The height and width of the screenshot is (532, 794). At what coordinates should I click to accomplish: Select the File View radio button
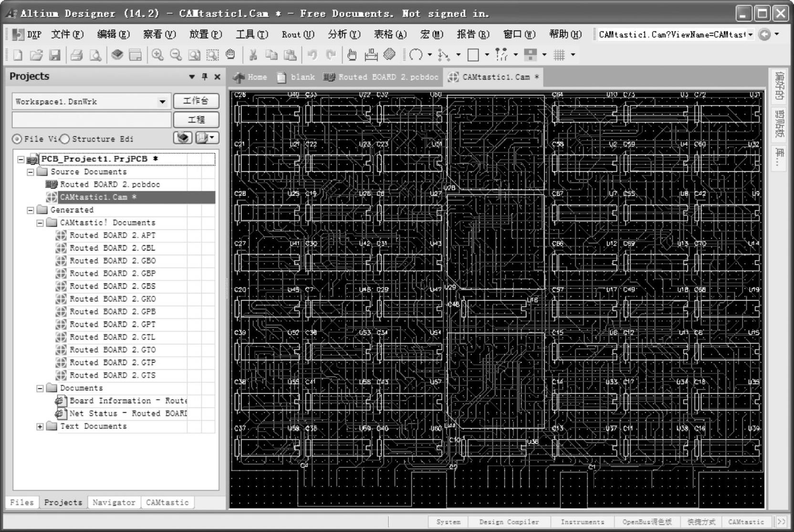(17, 139)
